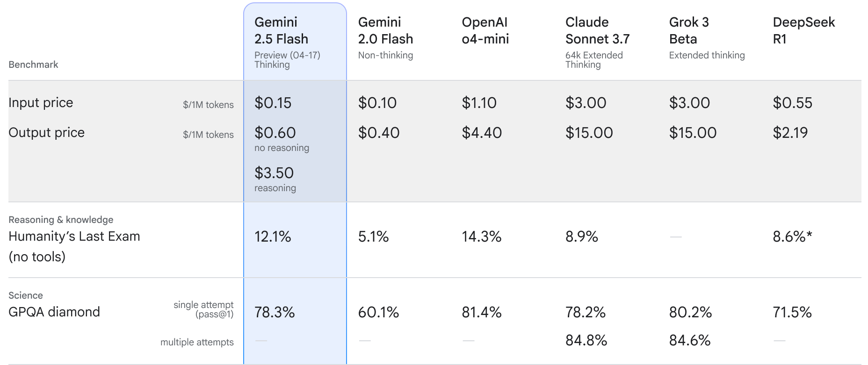The width and height of the screenshot is (868, 365).
Task: Click the 81.4% GPQA diamond score
Action: click(481, 313)
